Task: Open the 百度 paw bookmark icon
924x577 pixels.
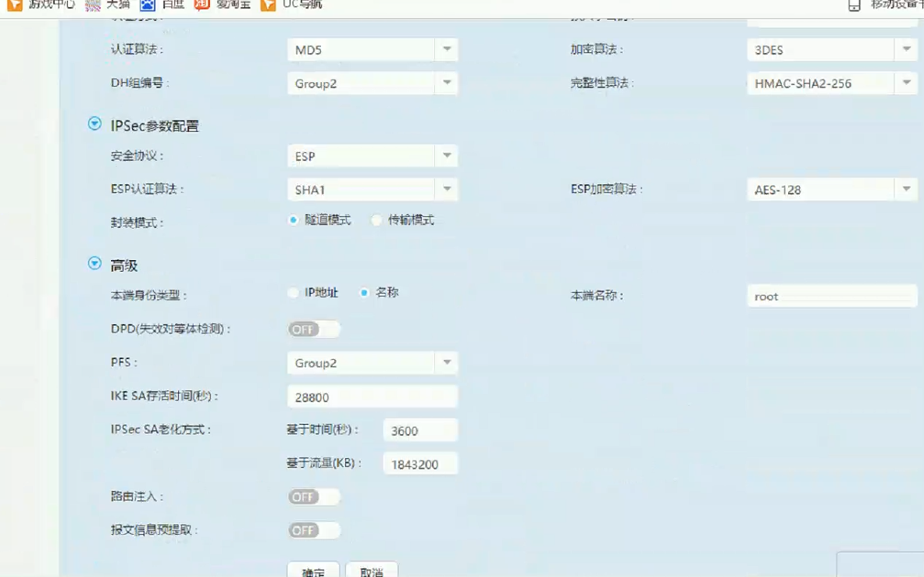Action: 147,5
